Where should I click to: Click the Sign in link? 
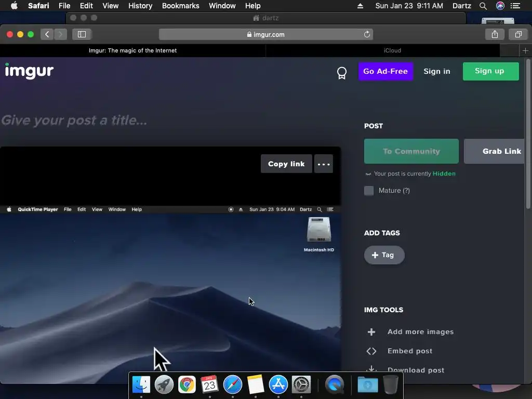pos(436,71)
